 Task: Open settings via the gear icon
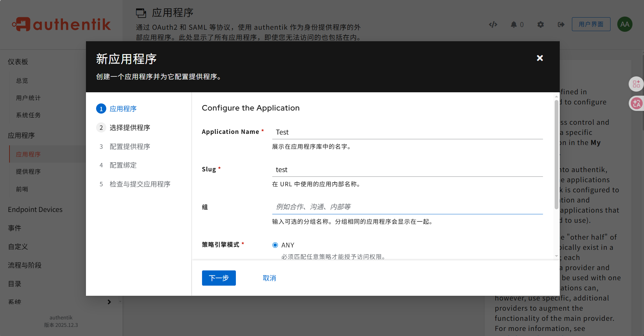click(540, 24)
